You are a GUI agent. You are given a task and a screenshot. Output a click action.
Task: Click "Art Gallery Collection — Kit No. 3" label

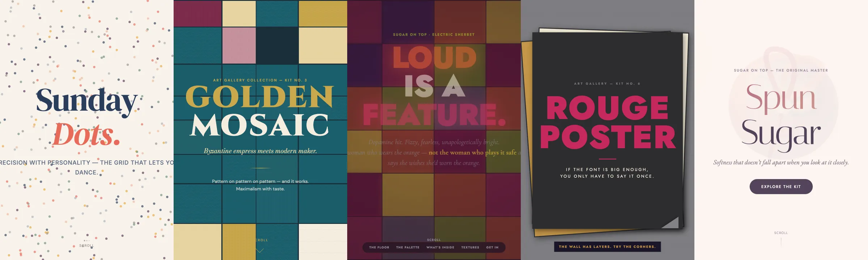pyautogui.click(x=260, y=80)
